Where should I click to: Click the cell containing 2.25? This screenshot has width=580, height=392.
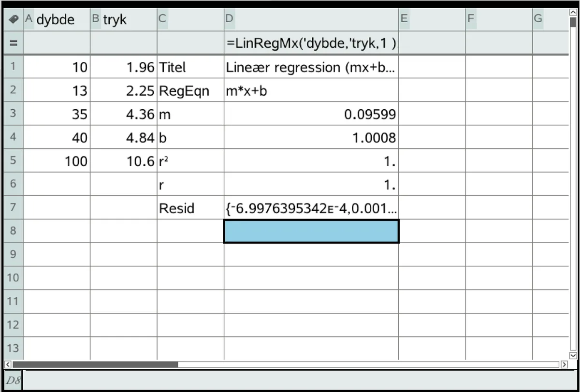123,90
